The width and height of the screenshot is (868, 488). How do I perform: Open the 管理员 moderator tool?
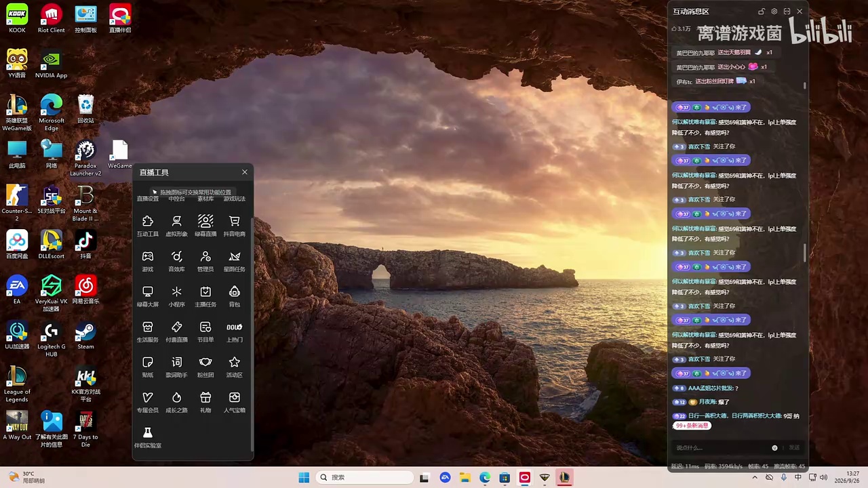(x=205, y=261)
